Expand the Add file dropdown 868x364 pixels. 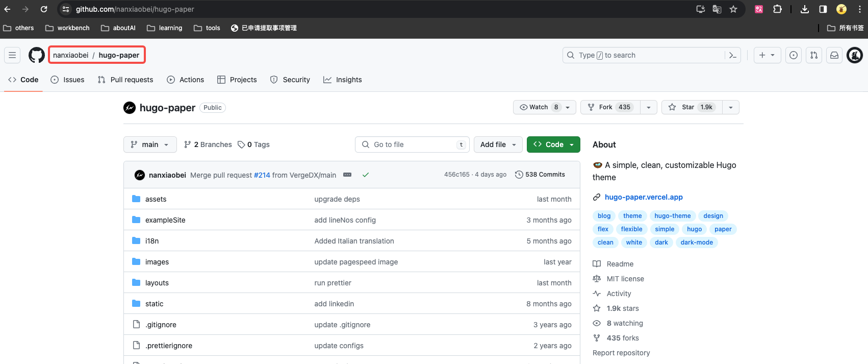(498, 144)
